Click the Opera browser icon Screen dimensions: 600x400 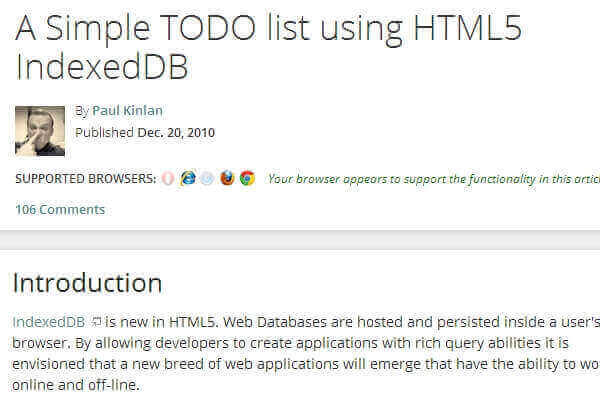[169, 179]
